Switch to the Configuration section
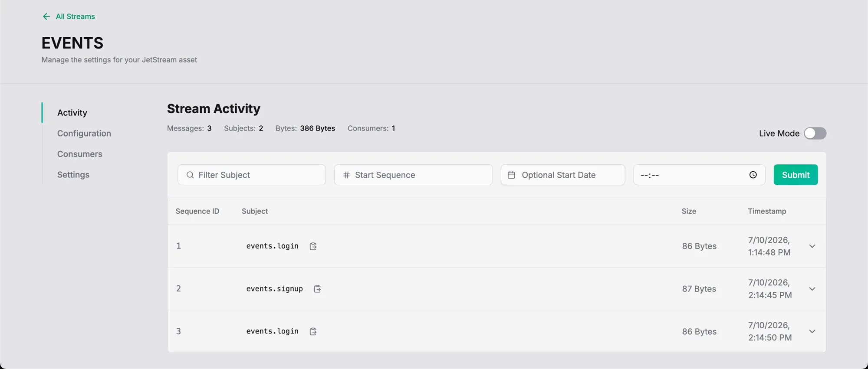The height and width of the screenshot is (369, 868). coord(84,134)
